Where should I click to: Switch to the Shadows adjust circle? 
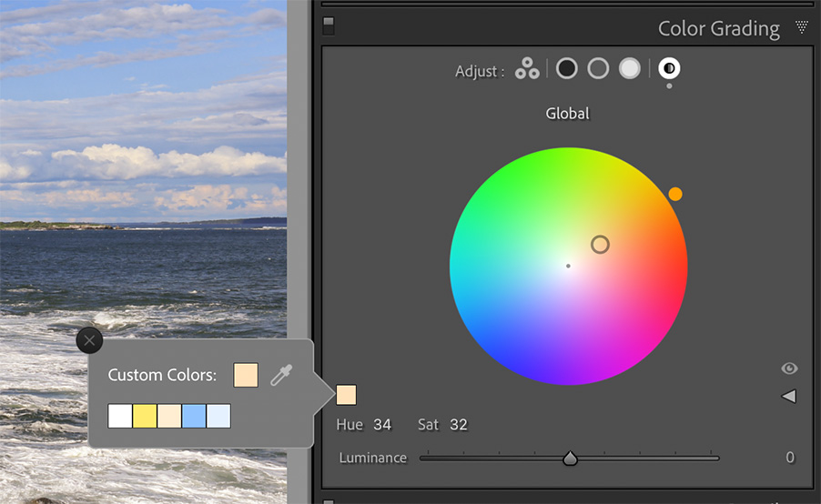coord(566,68)
